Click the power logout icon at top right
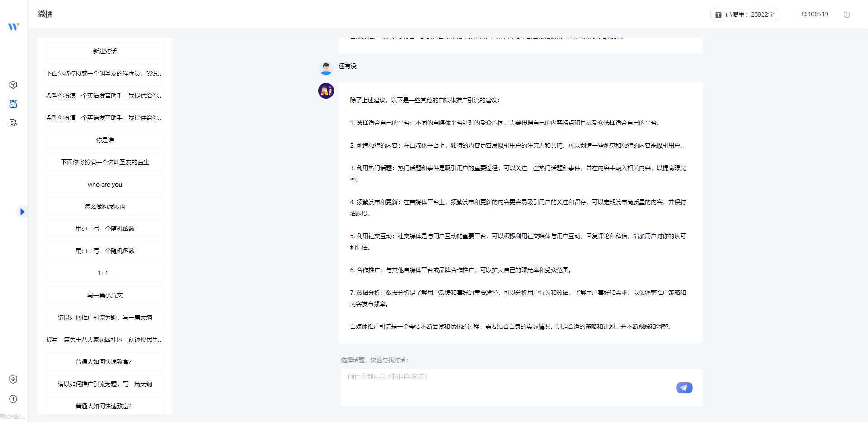 tap(847, 14)
